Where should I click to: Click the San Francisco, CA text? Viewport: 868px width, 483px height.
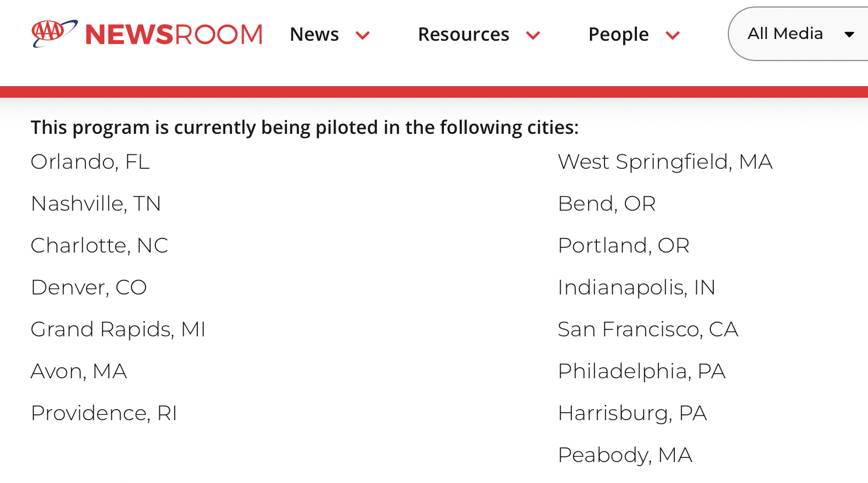click(x=648, y=329)
